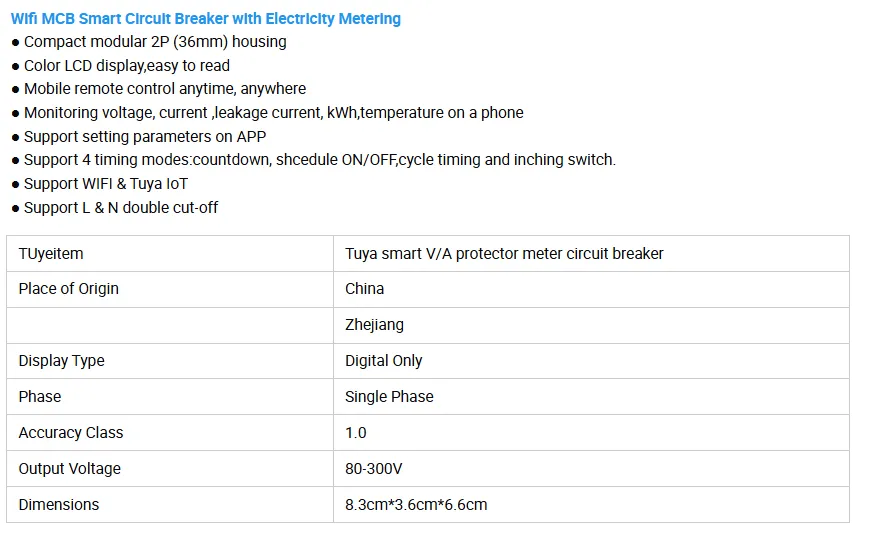Select the Accuracy Class label cell
Screen dimensions: 881x535
click(x=71, y=433)
